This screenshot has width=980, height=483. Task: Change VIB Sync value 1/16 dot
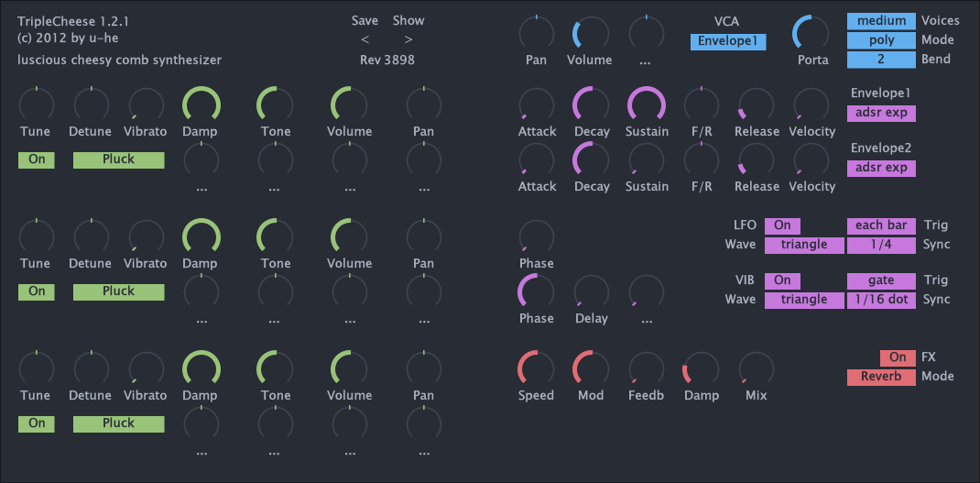coord(881,300)
